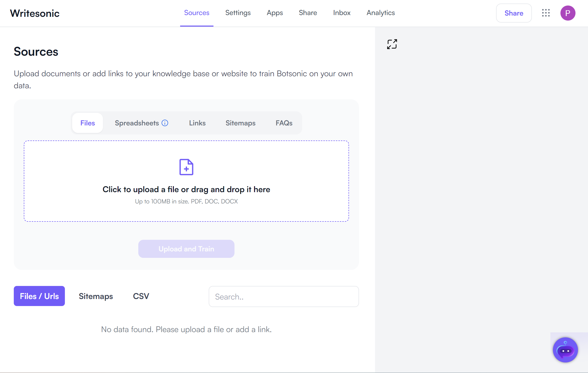Click the info icon next to Spreadsheets
This screenshot has height=373, width=588.
[165, 123]
